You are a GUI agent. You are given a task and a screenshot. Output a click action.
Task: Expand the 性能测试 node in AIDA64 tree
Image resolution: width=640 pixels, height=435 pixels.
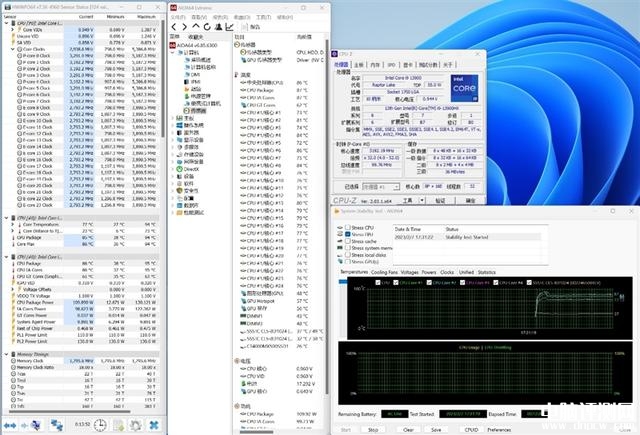tap(172, 213)
